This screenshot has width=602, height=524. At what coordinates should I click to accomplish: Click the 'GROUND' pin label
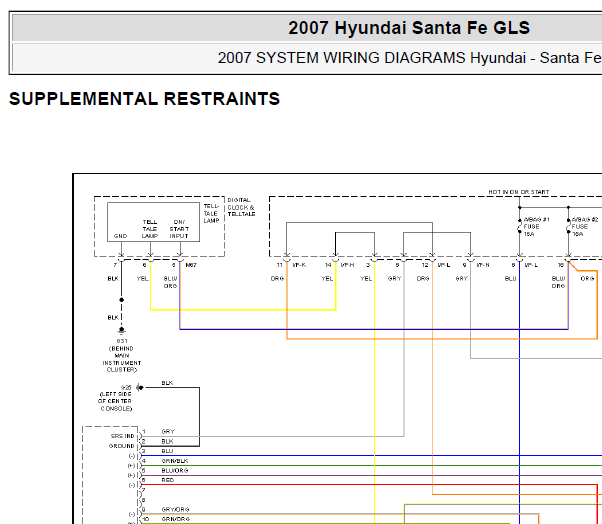122,446
